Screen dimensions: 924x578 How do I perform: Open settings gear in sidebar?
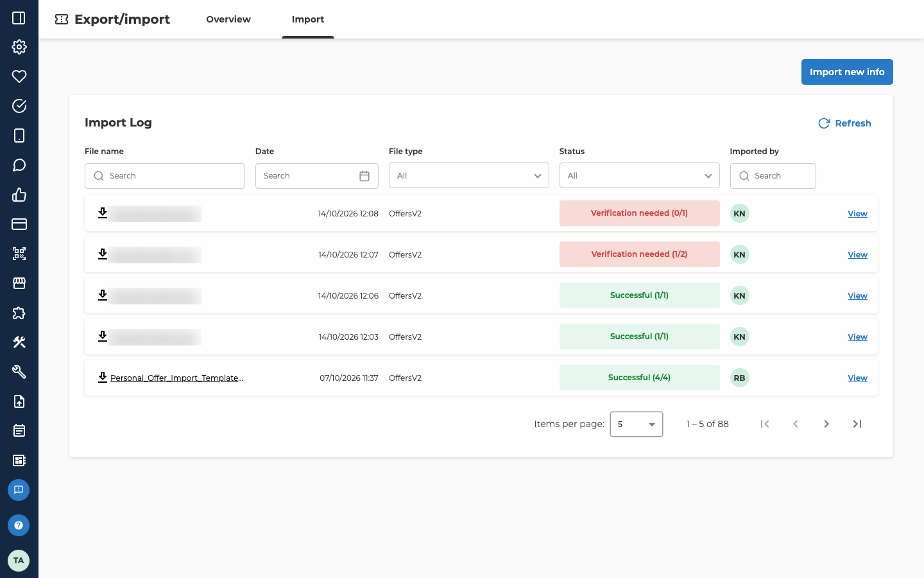coord(19,47)
